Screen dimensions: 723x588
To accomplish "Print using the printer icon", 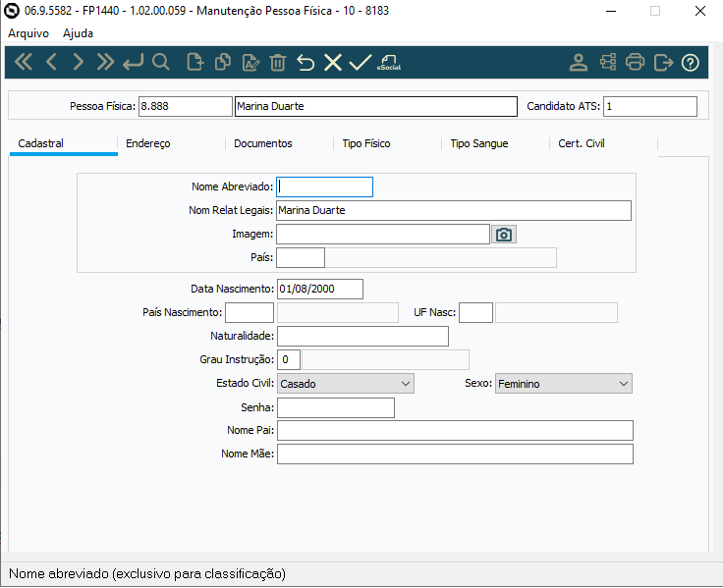I will 635,62.
